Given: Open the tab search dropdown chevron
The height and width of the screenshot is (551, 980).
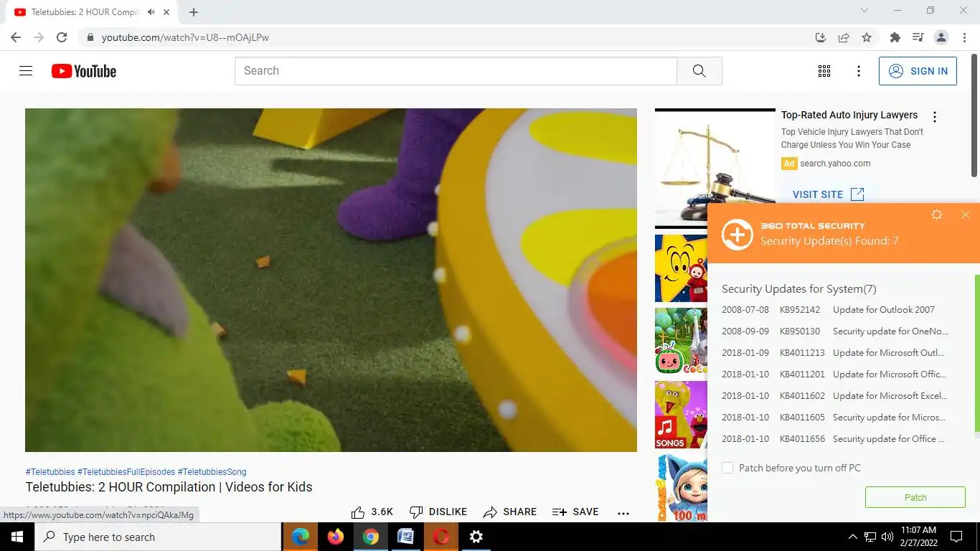Looking at the screenshot, I should (x=864, y=11).
